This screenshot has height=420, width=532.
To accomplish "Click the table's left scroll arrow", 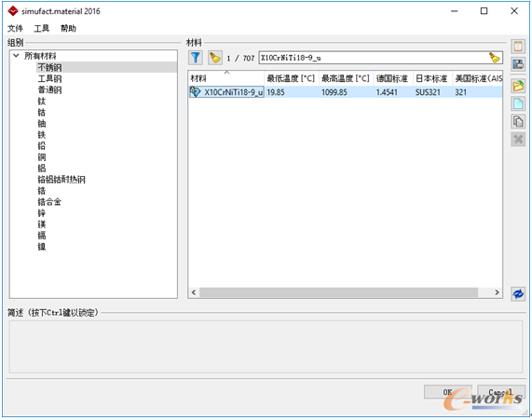I will (194, 292).
